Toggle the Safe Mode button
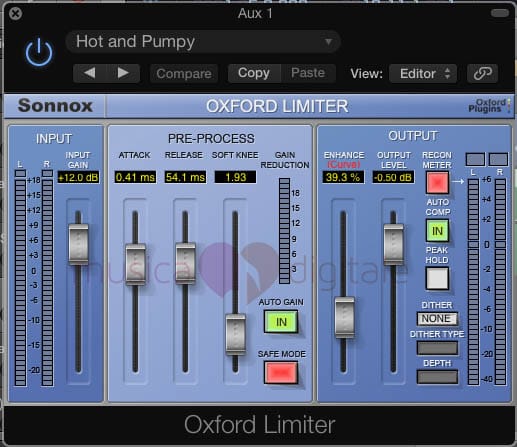This screenshot has height=447, width=517. (x=281, y=372)
